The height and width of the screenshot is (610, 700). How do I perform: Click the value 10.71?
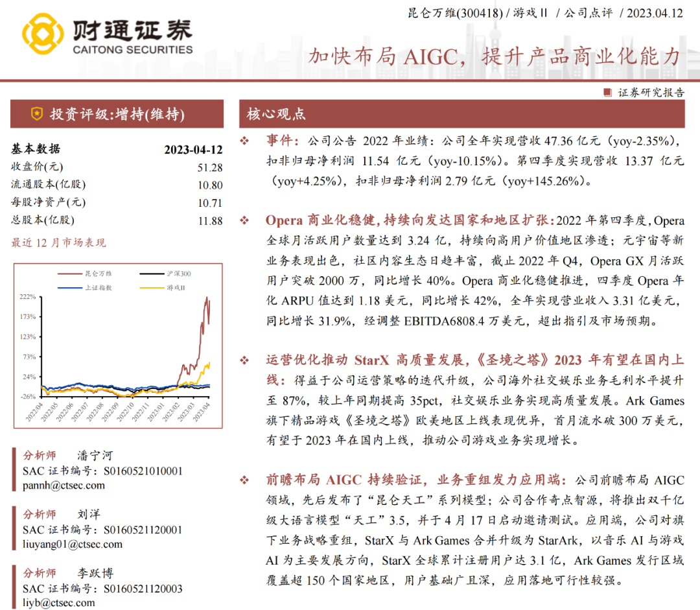(x=210, y=203)
